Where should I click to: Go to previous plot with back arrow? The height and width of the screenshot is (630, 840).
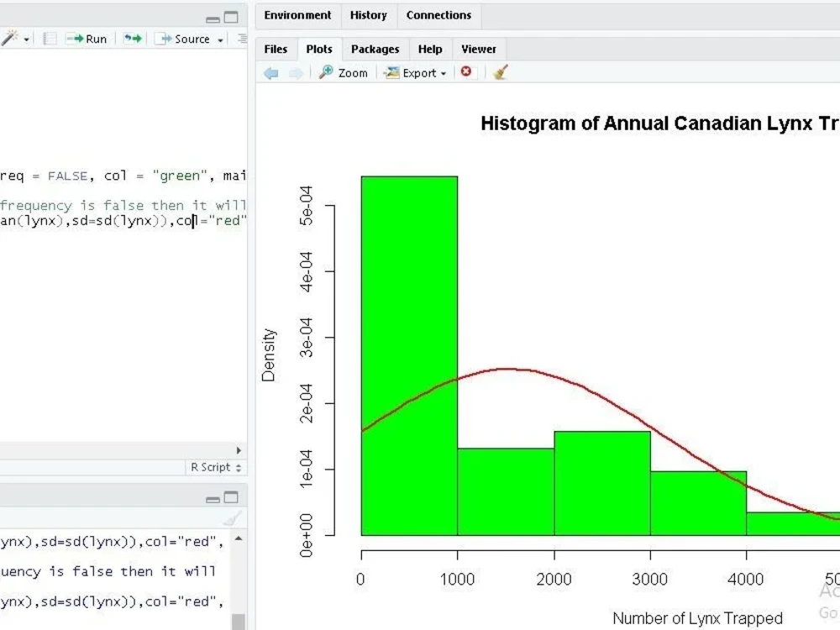coord(270,73)
